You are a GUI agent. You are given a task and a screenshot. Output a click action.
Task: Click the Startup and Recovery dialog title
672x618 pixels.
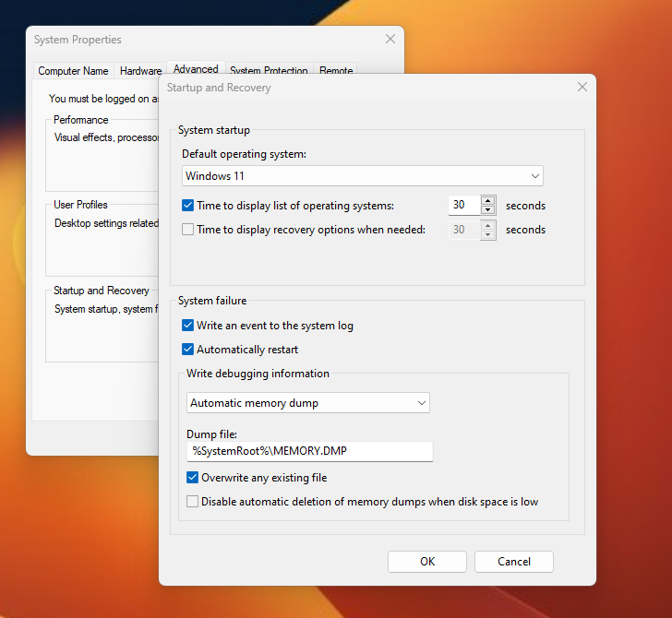[219, 88]
